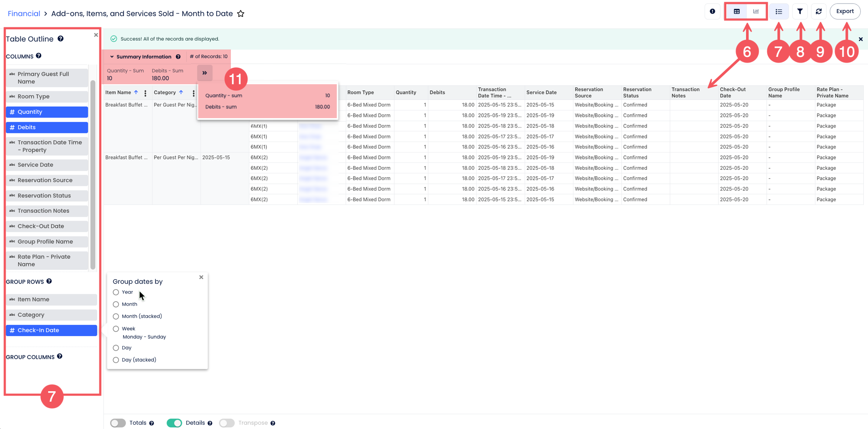This screenshot has height=429, width=868.
Task: Open the Financial breadcrumb link
Action: click(24, 14)
